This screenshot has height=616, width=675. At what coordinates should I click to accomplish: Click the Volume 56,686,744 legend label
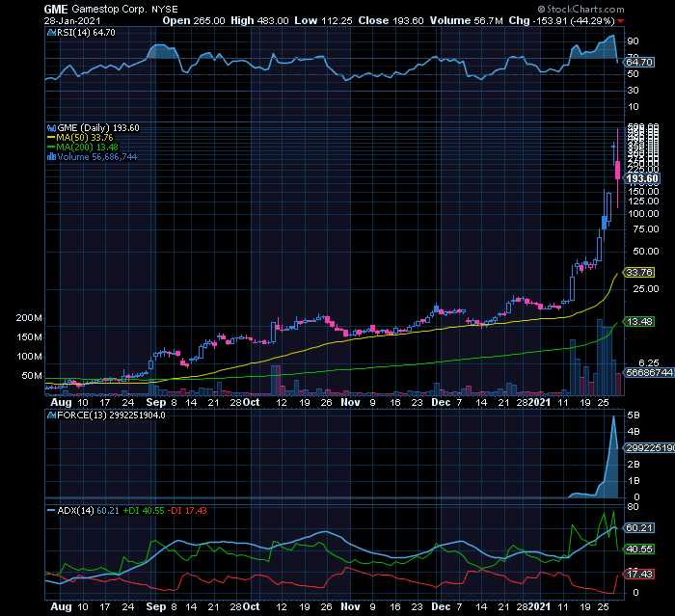click(97, 157)
